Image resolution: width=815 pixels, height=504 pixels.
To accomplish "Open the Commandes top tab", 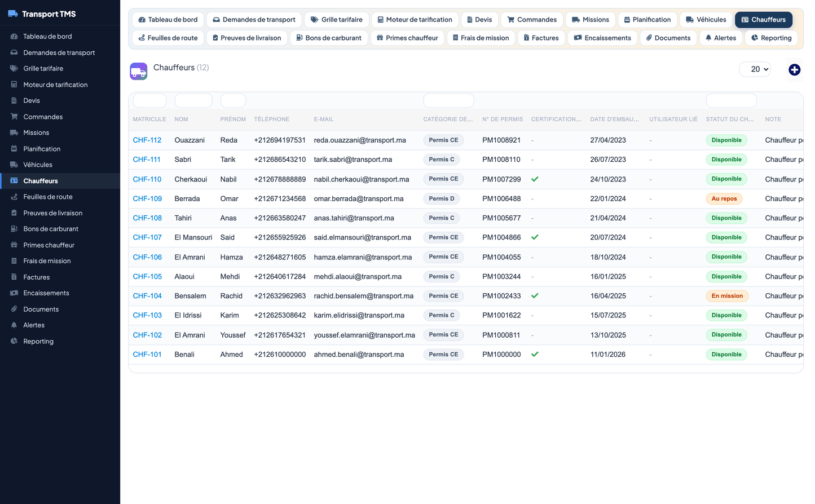I will pos(532,20).
